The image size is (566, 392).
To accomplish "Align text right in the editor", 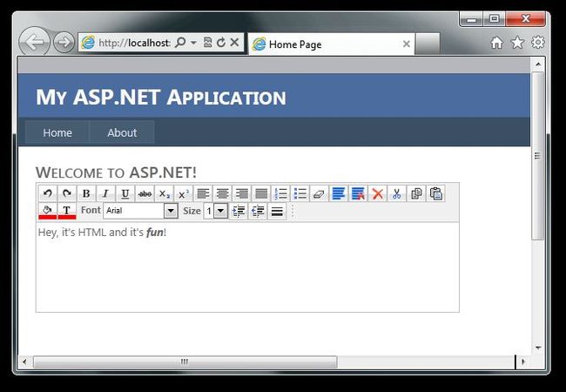I will click(x=242, y=193).
